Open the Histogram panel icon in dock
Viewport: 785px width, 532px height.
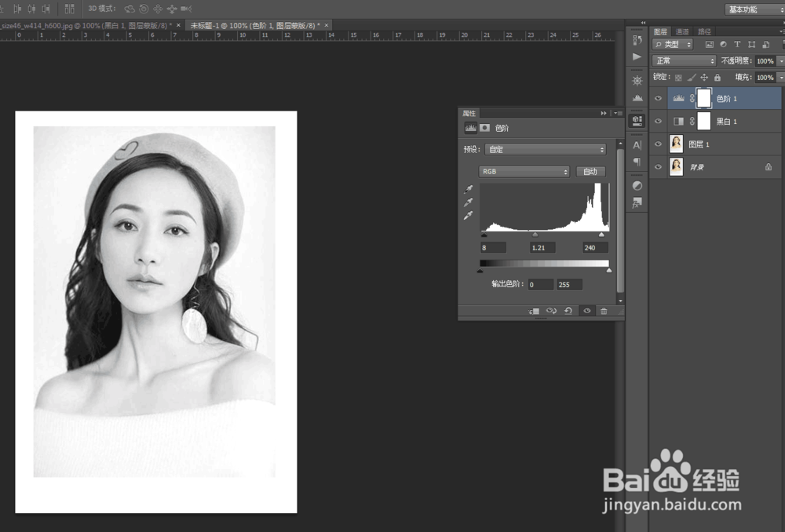coord(637,97)
